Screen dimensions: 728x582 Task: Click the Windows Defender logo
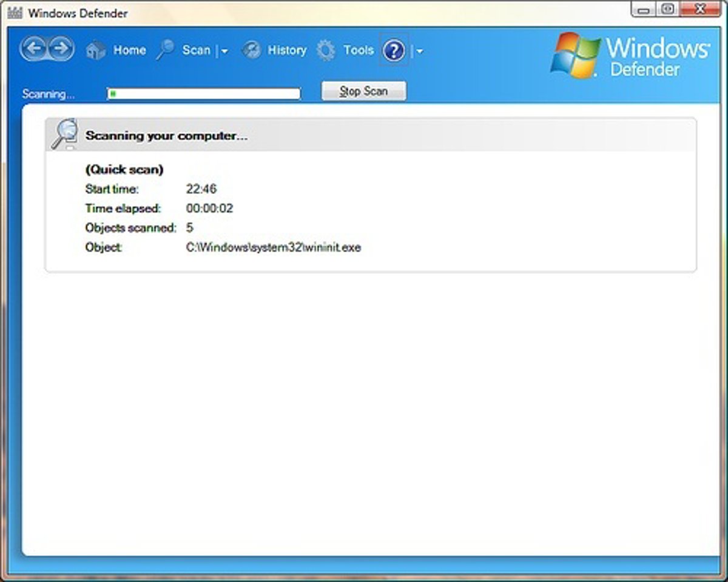pyautogui.click(x=631, y=56)
